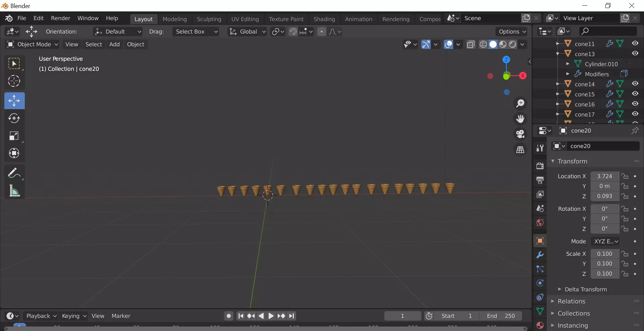644x331 pixels.
Task: Click the current frame number field
Action: tap(402, 316)
